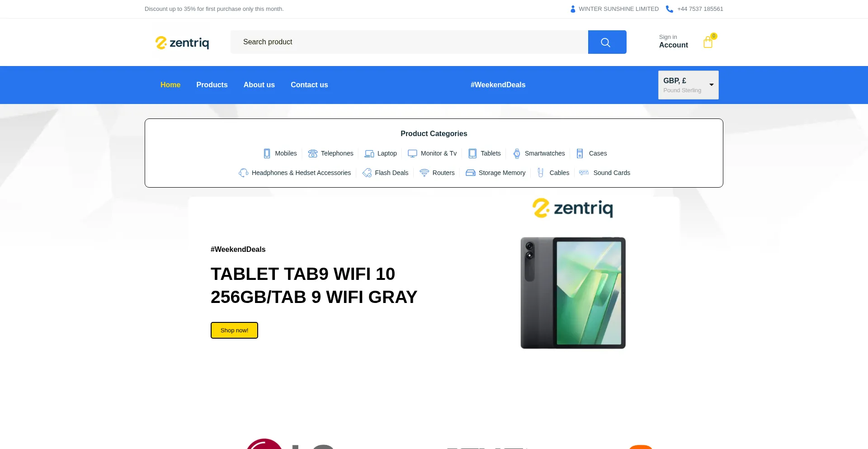
Task: Open the shopping bag cart icon
Action: [708, 42]
